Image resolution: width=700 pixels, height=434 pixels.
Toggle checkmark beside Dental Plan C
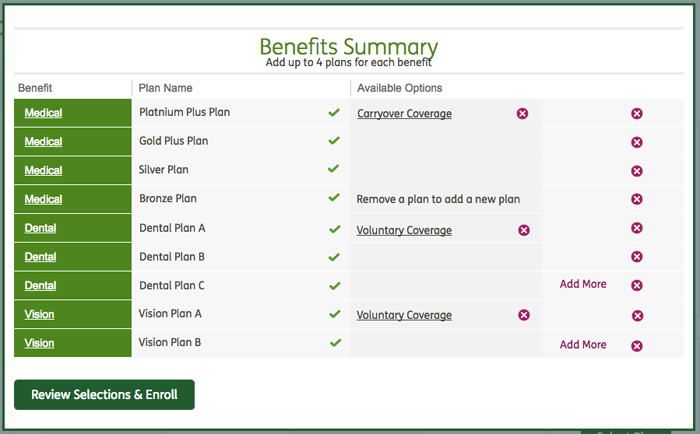coord(334,285)
